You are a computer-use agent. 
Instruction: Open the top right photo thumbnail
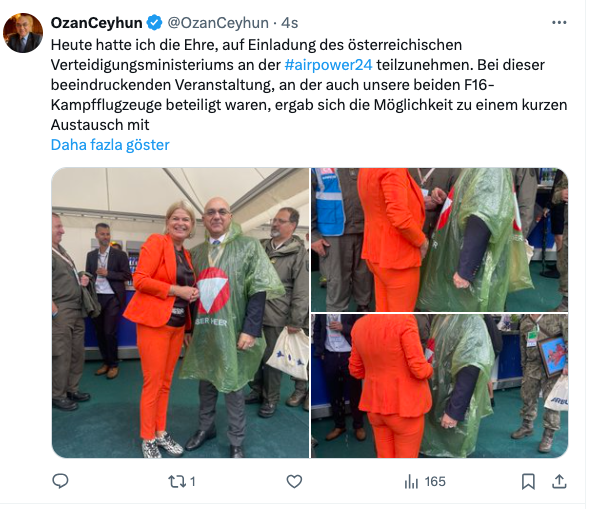tap(439, 239)
